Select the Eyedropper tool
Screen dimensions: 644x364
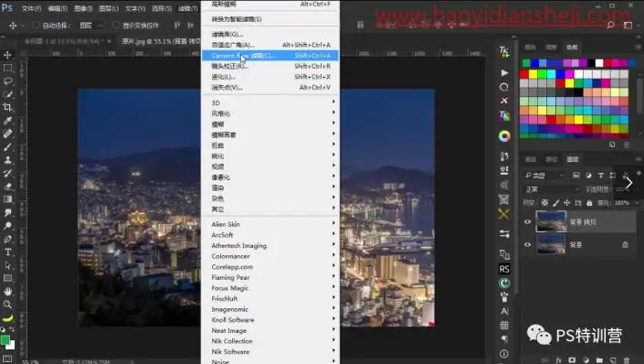point(7,121)
